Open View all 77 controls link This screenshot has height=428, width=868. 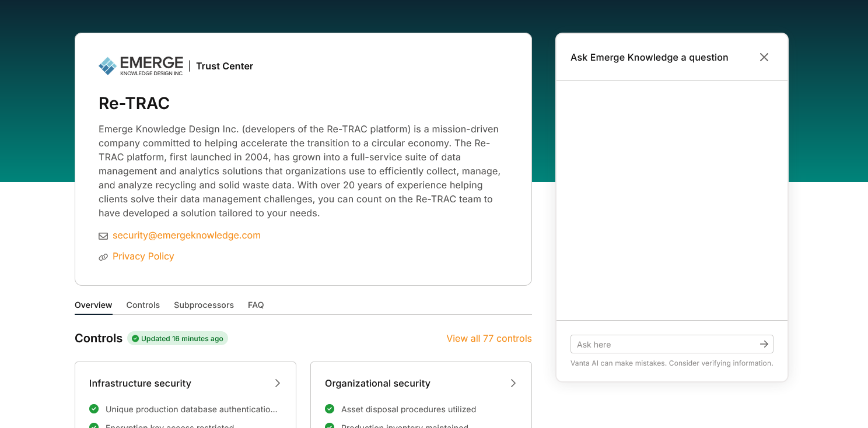[x=489, y=338]
